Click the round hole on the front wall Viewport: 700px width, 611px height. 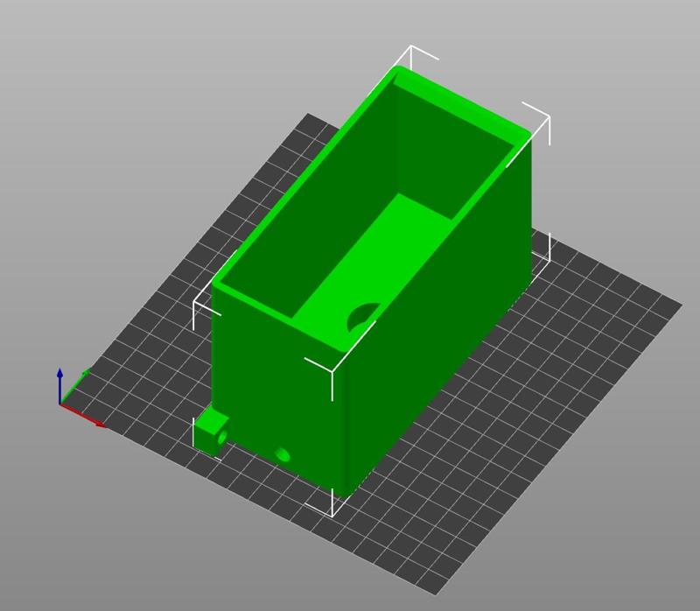(283, 455)
